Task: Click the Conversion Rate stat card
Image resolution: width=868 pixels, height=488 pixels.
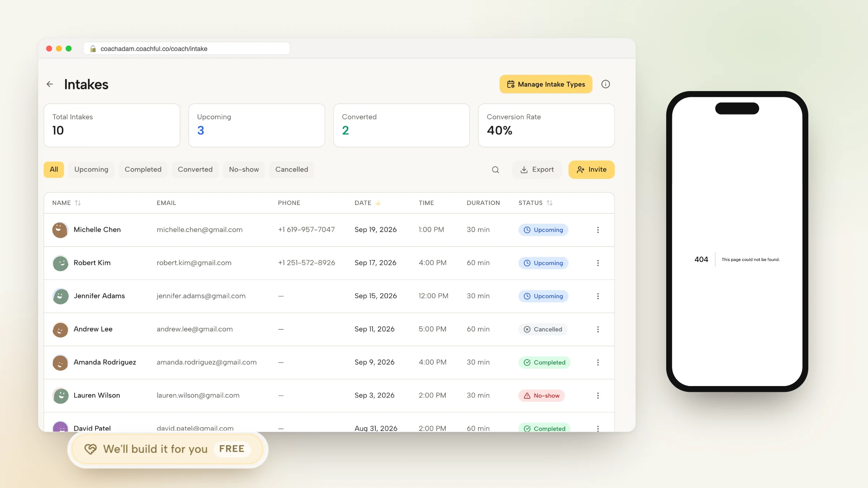Action: pos(546,125)
